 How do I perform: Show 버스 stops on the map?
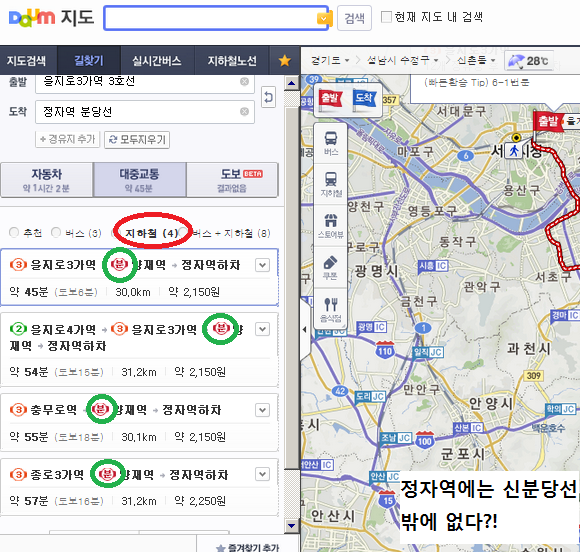331,144
